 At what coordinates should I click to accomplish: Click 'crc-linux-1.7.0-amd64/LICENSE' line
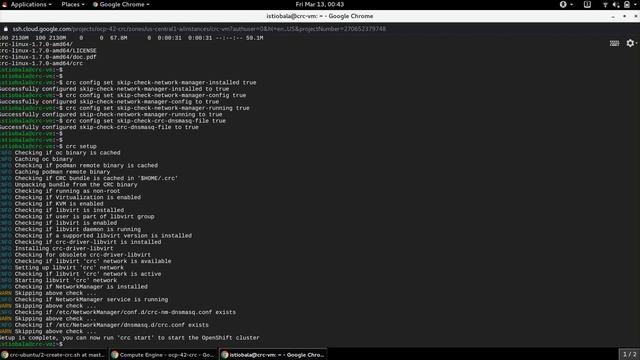coord(48,51)
